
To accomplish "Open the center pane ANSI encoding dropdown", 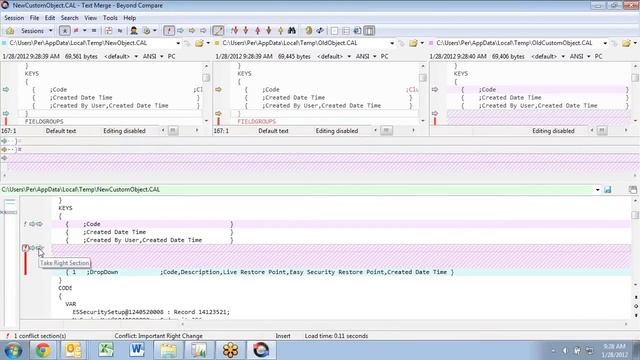I will point(366,56).
